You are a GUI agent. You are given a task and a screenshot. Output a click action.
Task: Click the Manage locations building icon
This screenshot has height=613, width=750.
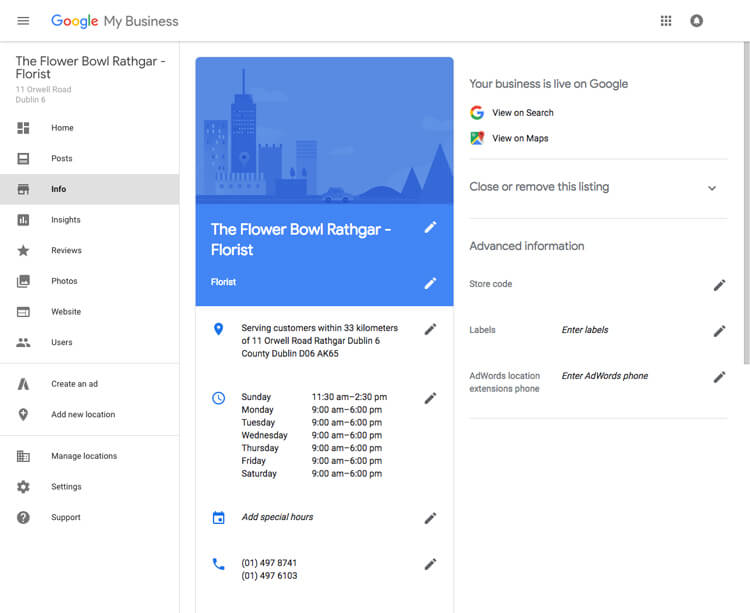(x=23, y=456)
